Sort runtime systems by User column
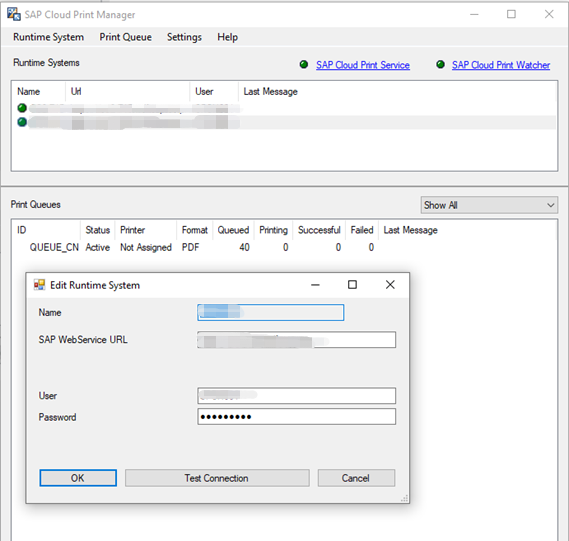Viewport: 569px width, 541px height. 214,91
